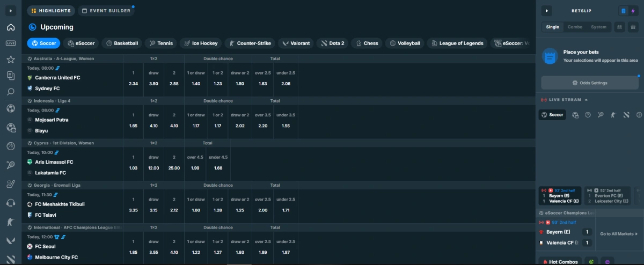Click the icon left of the gift in betslip

coord(619,27)
